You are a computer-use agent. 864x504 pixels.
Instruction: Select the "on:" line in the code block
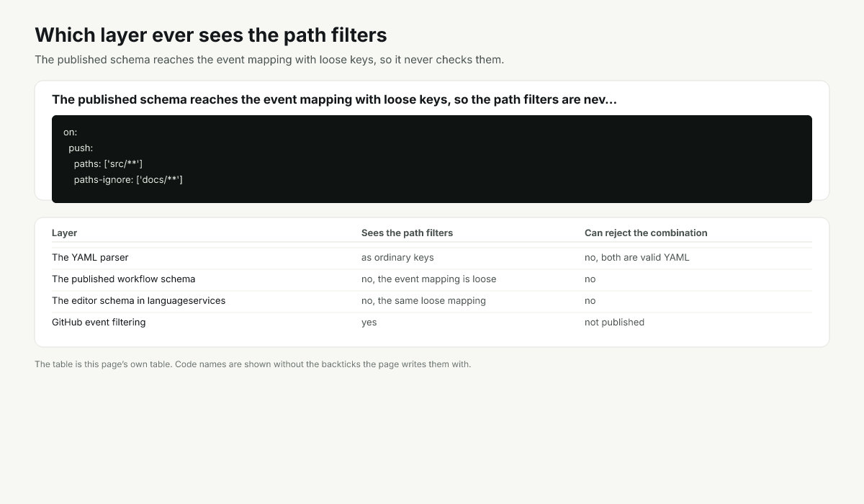pyautogui.click(x=70, y=132)
